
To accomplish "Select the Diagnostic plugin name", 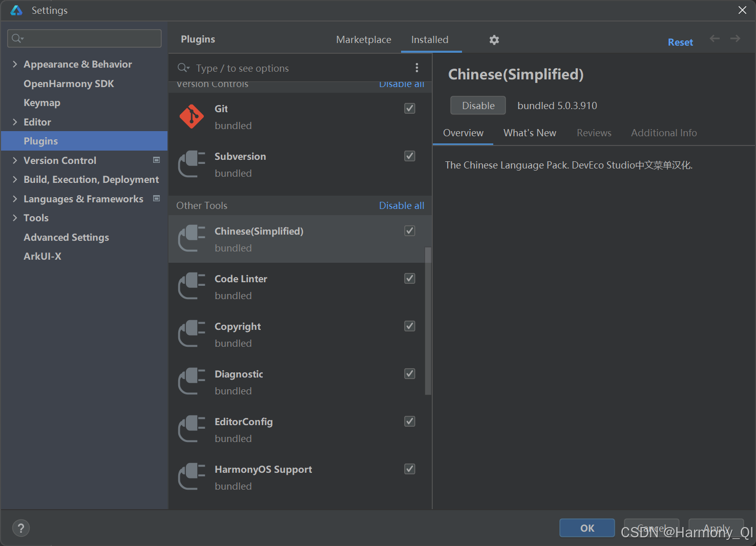I will point(239,374).
